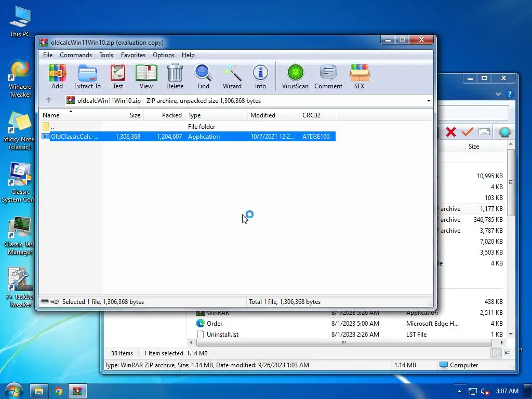Sort by Packed column header
Viewport: 532px width, 399px height.
click(164, 115)
